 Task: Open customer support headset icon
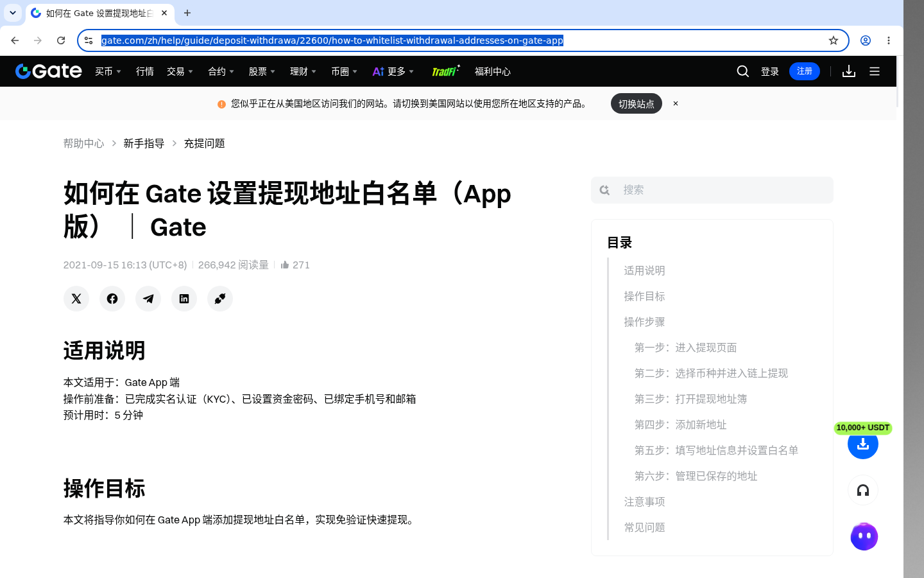pos(863,491)
